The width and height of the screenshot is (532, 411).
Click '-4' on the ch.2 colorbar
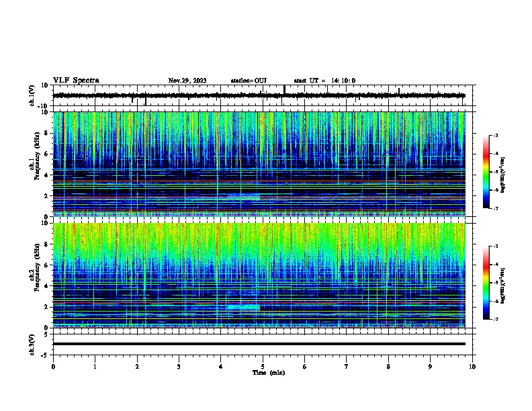tap(495, 265)
